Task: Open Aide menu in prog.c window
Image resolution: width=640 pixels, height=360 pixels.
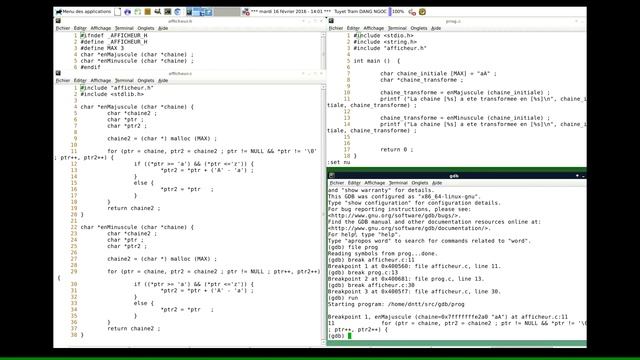Action: (x=436, y=28)
